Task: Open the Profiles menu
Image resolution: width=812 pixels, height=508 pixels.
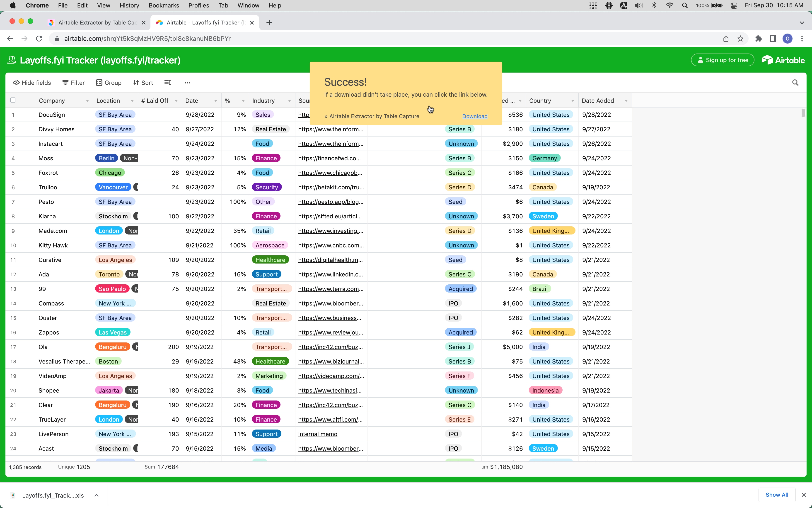Action: click(199, 5)
